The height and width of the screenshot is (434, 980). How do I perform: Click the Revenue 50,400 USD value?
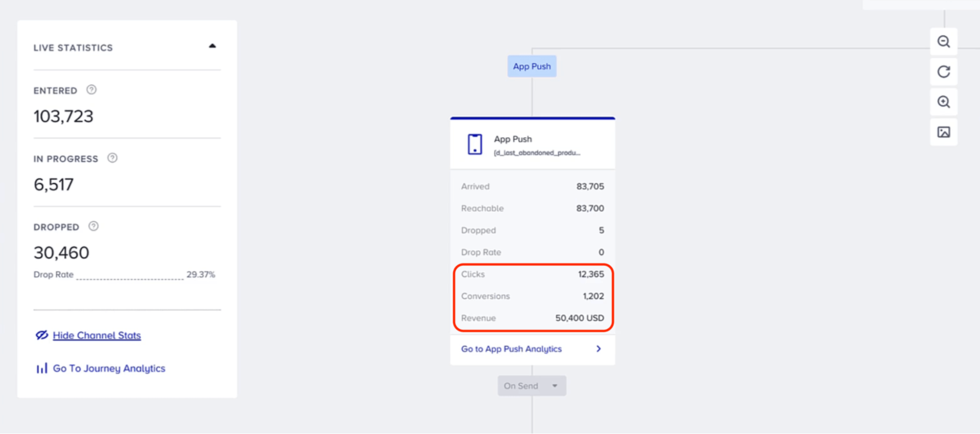[579, 318]
